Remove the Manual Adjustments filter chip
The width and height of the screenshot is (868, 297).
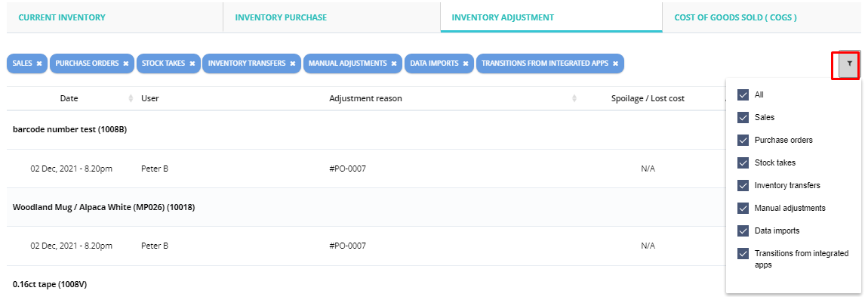tap(393, 63)
